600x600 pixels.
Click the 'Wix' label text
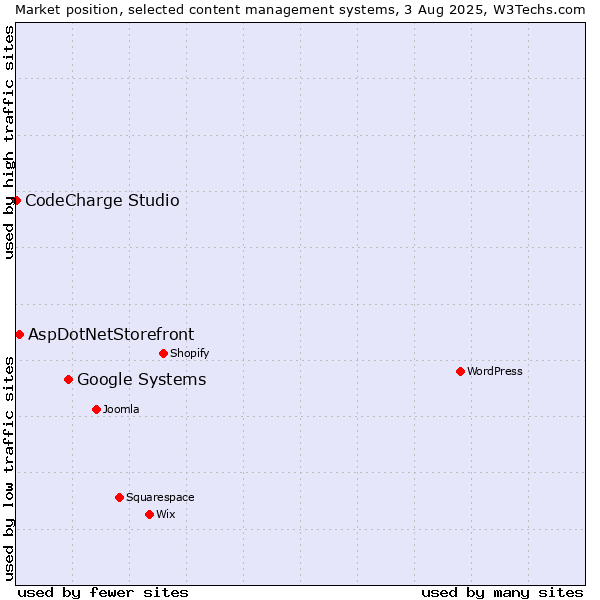pyautogui.click(x=166, y=514)
